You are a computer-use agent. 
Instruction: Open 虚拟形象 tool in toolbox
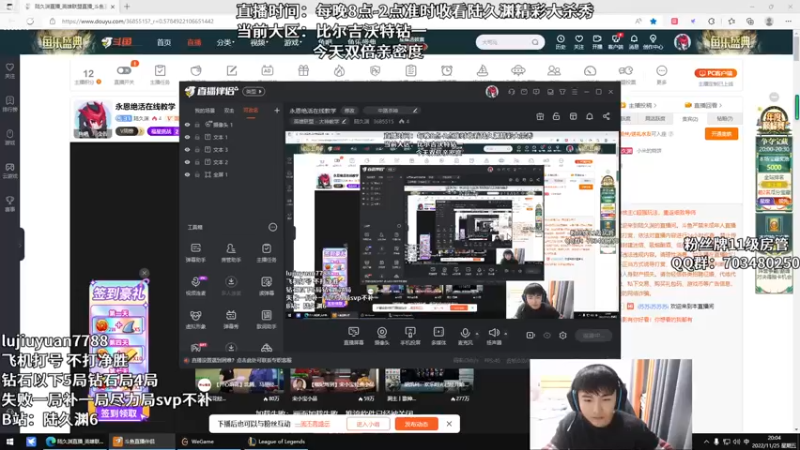coord(195,319)
